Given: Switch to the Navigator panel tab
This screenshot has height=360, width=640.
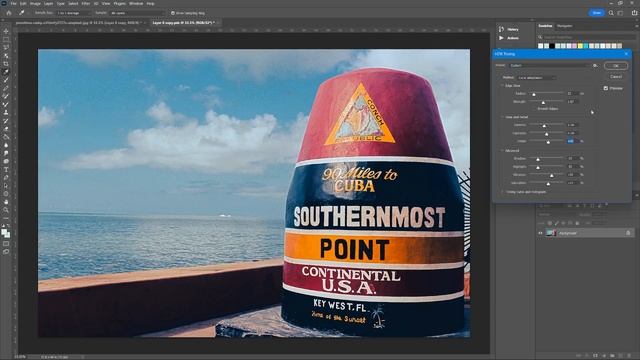Looking at the screenshot, I should (564, 26).
